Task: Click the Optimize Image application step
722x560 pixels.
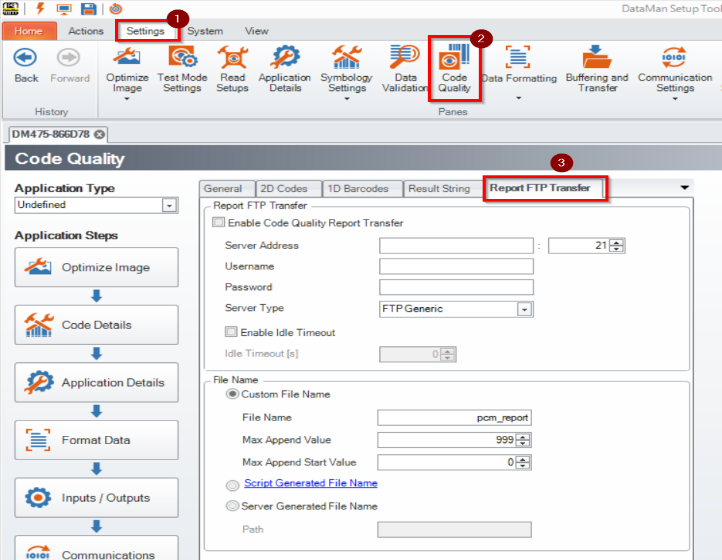Action: tap(96, 267)
